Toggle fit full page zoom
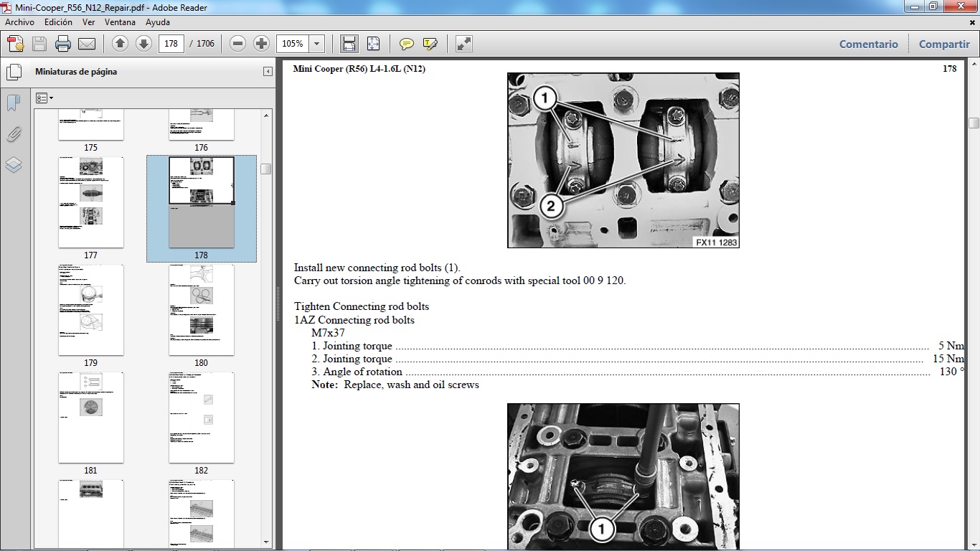The height and width of the screenshot is (551, 980). coord(373,43)
